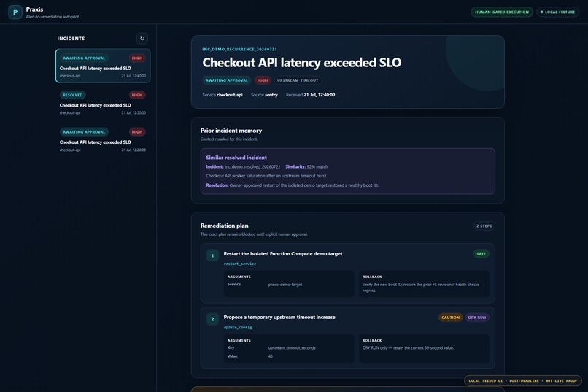This screenshot has width=588, height=392.
Task: Click the HIGH severity badge in header card
Action: pos(263,80)
